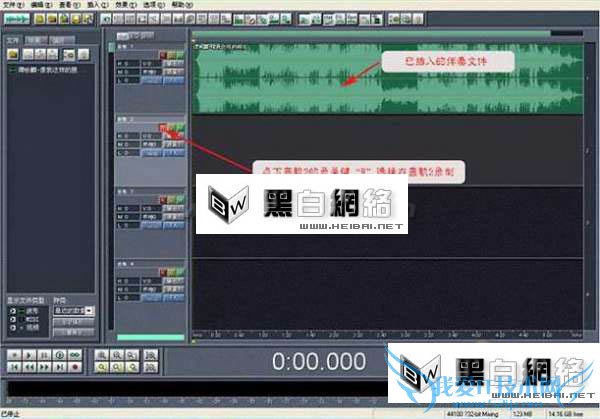Open track 1 record device button
The image size is (600, 419).
[173, 72]
